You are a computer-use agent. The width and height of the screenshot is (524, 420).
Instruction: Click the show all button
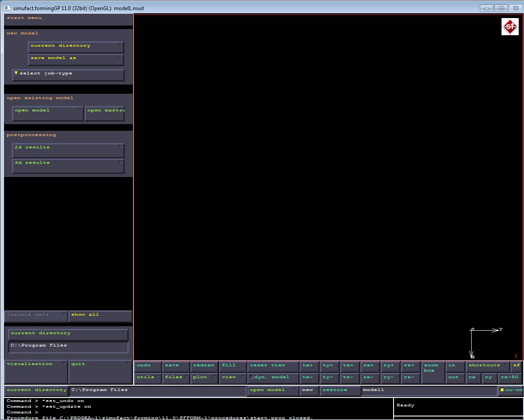coord(100,315)
